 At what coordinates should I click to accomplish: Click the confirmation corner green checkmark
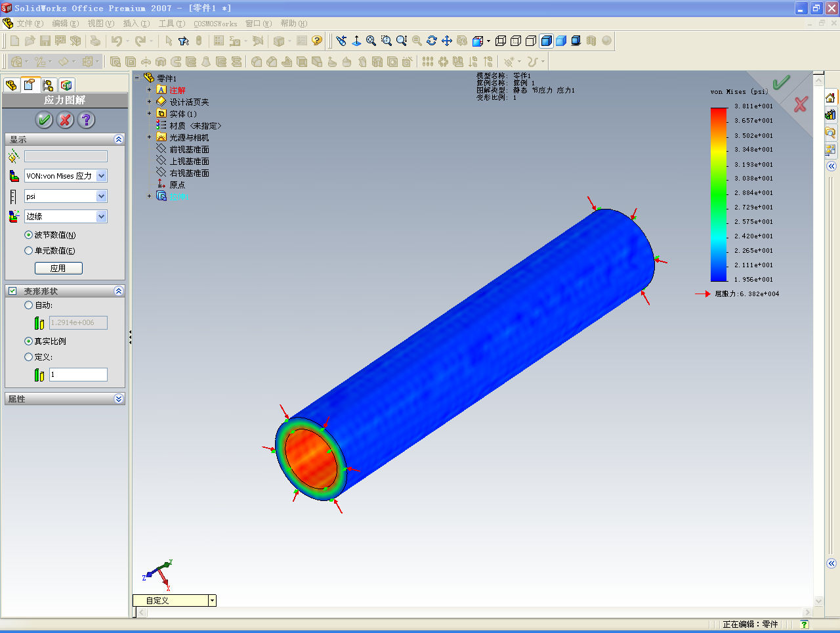click(781, 82)
